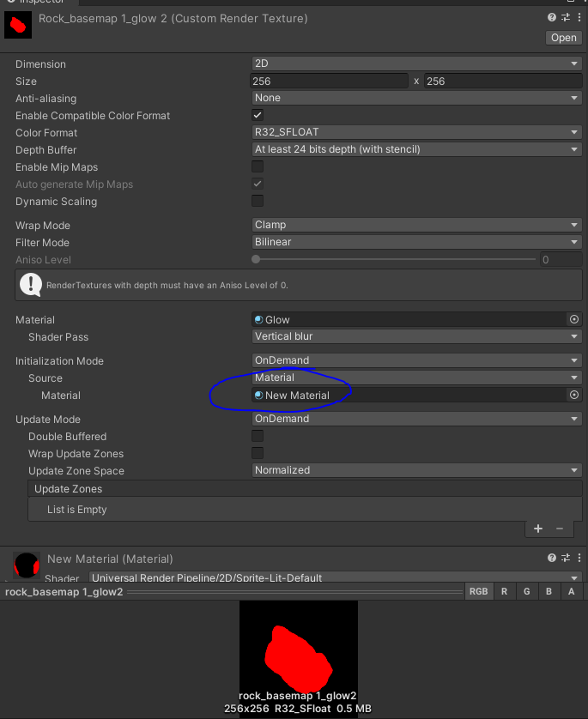
Task: Switch the preview to the RGB channel
Action: coord(478,591)
